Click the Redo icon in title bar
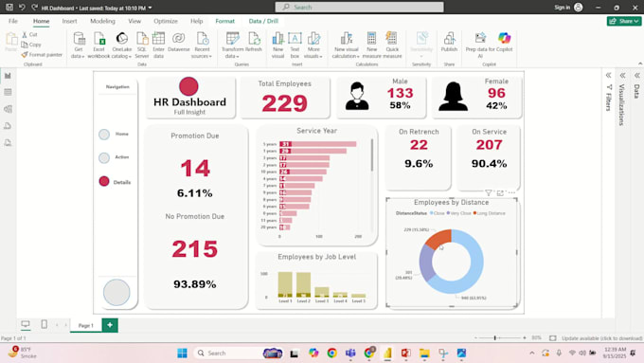 (34, 8)
